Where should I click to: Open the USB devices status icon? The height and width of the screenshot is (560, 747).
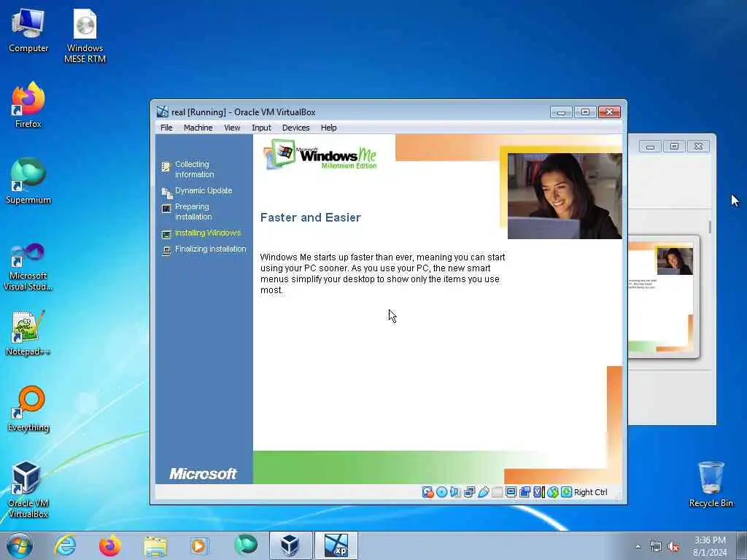pyautogui.click(x=483, y=492)
